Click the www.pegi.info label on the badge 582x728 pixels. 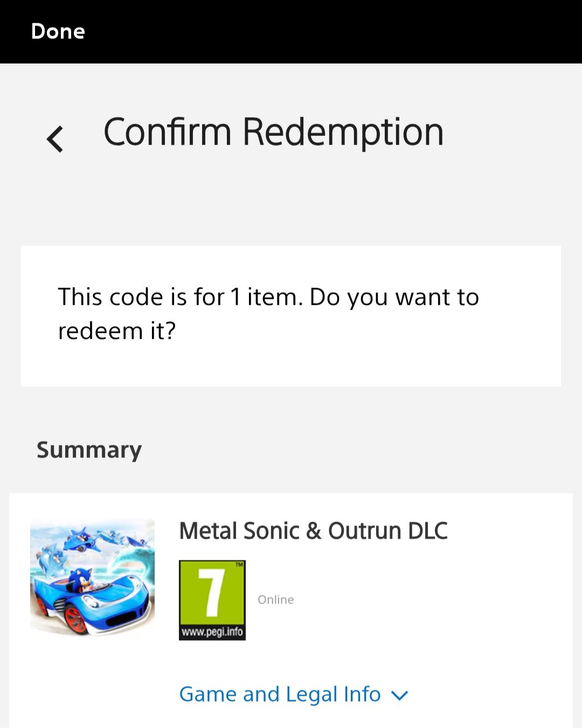212,631
